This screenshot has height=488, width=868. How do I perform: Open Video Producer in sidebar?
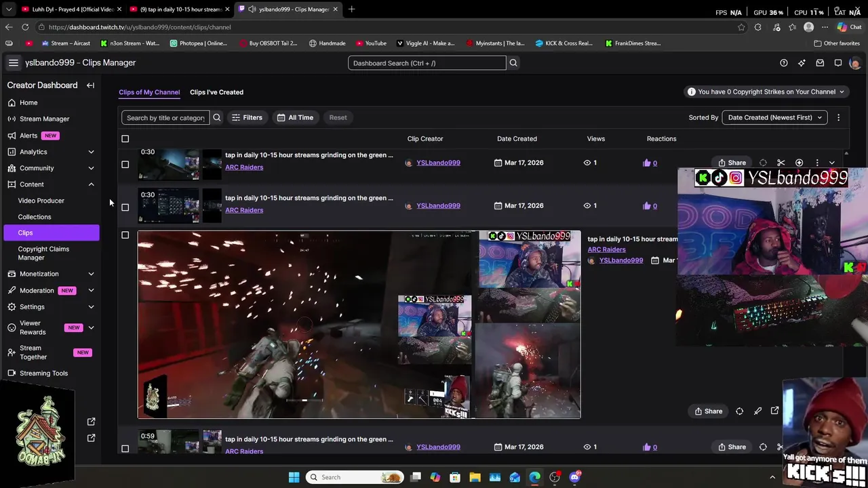point(41,201)
